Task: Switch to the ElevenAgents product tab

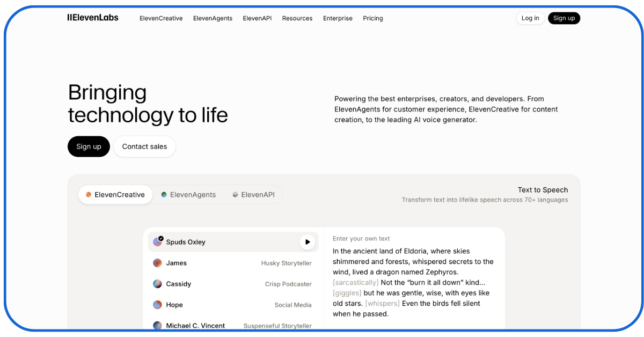Action: (188, 195)
